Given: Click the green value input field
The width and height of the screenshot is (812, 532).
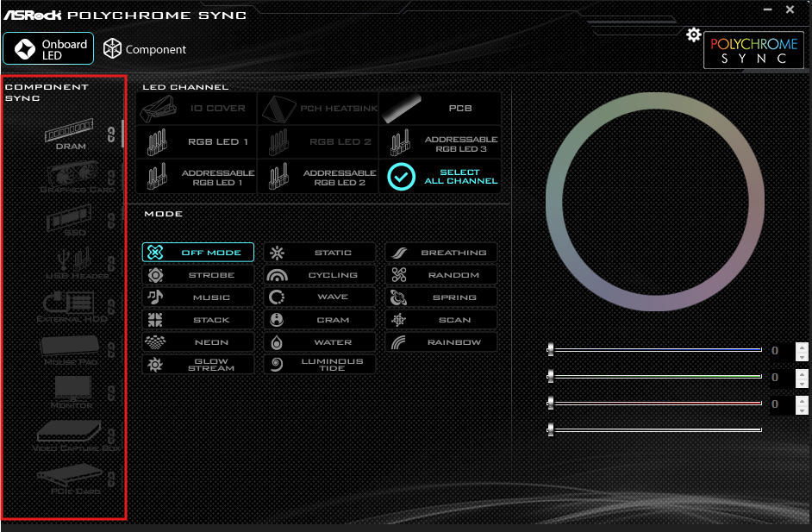Looking at the screenshot, I should point(781,377).
